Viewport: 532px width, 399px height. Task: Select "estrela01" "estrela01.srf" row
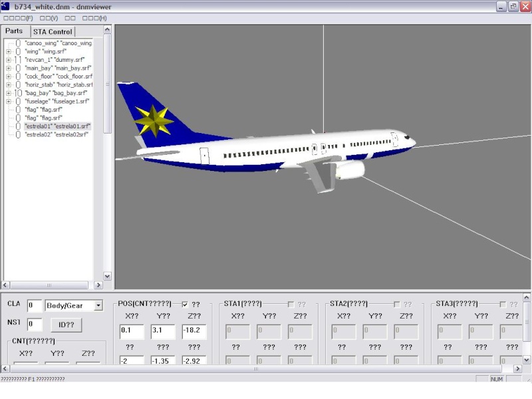point(57,126)
